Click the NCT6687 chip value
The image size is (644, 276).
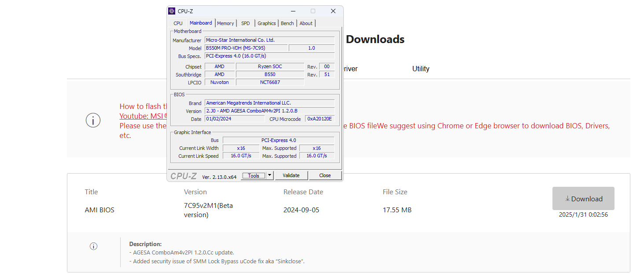(270, 82)
